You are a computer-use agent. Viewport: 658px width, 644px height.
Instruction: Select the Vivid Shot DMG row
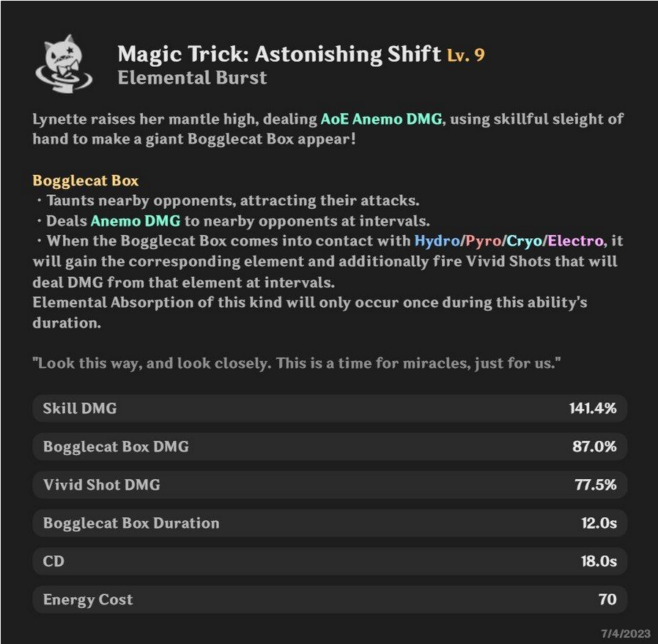coord(330,484)
